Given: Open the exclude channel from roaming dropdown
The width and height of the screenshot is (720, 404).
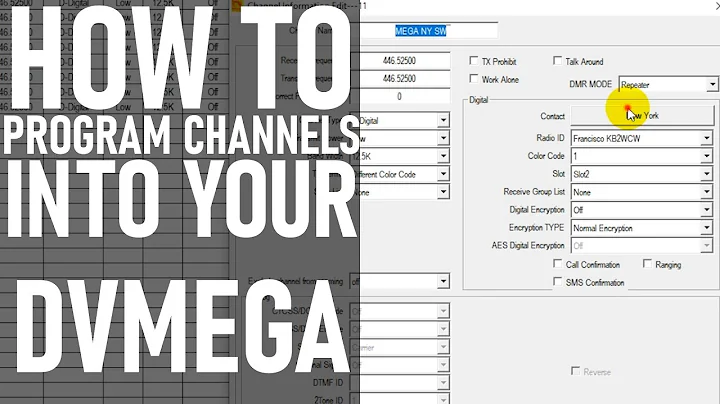Looking at the screenshot, I should pyautogui.click(x=399, y=281).
